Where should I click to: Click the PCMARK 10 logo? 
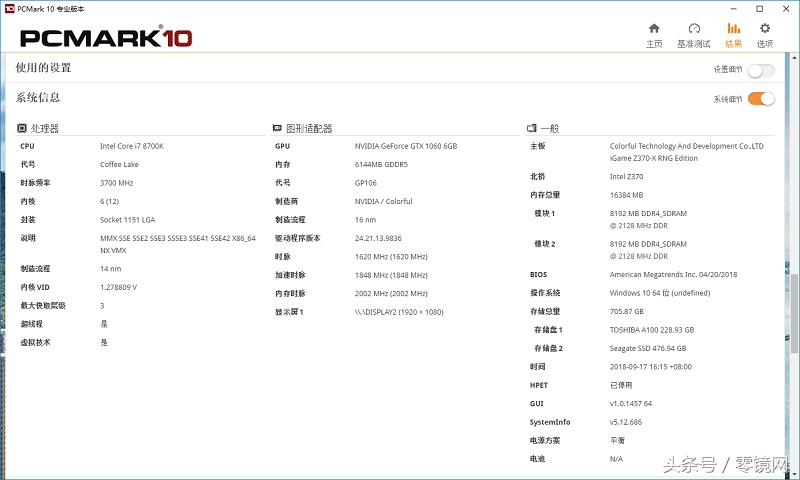click(106, 38)
